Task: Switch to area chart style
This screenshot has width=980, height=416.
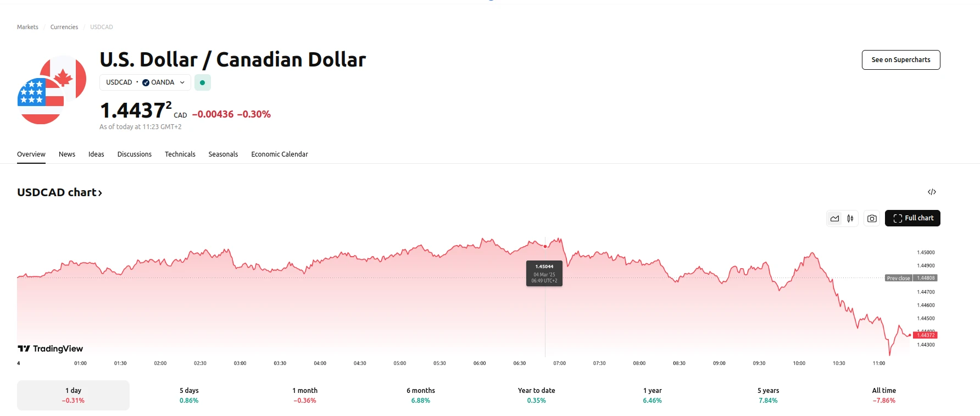Action: click(834, 219)
